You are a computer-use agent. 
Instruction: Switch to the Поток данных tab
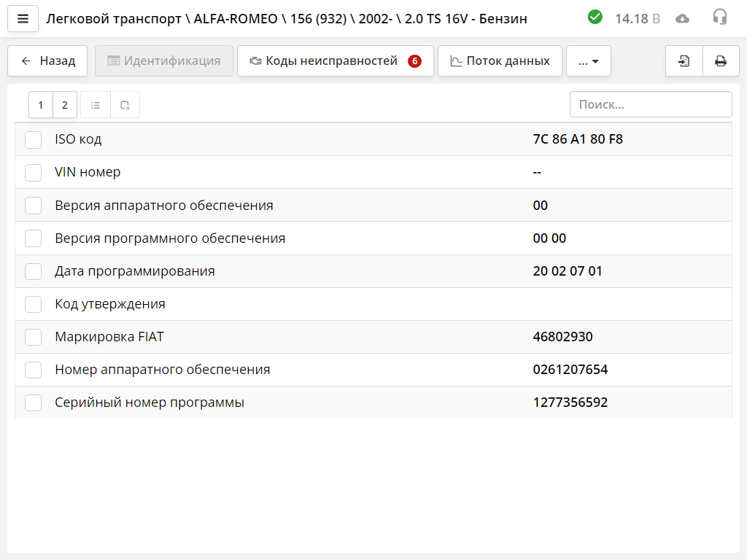pyautogui.click(x=500, y=61)
